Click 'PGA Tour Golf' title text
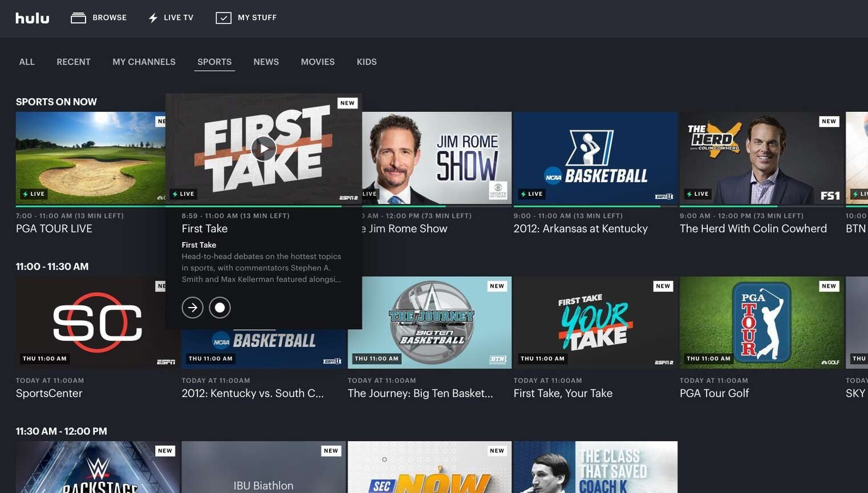The width and height of the screenshot is (868, 493). point(714,393)
